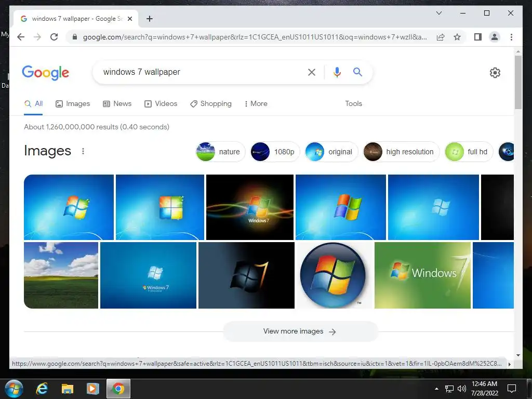Open the 'Windows 7 Professional' blue thumbnail
Screen dimensions: 532x399
point(148,275)
